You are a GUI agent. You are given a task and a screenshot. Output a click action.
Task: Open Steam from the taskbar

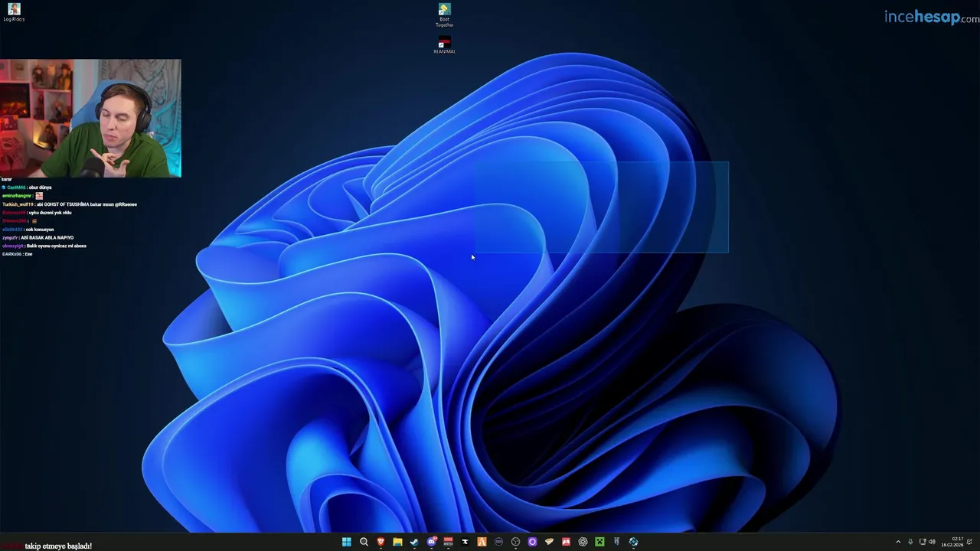[414, 542]
